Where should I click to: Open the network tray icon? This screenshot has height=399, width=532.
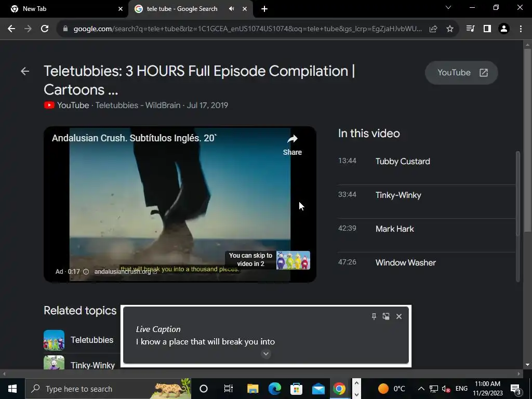point(434,389)
